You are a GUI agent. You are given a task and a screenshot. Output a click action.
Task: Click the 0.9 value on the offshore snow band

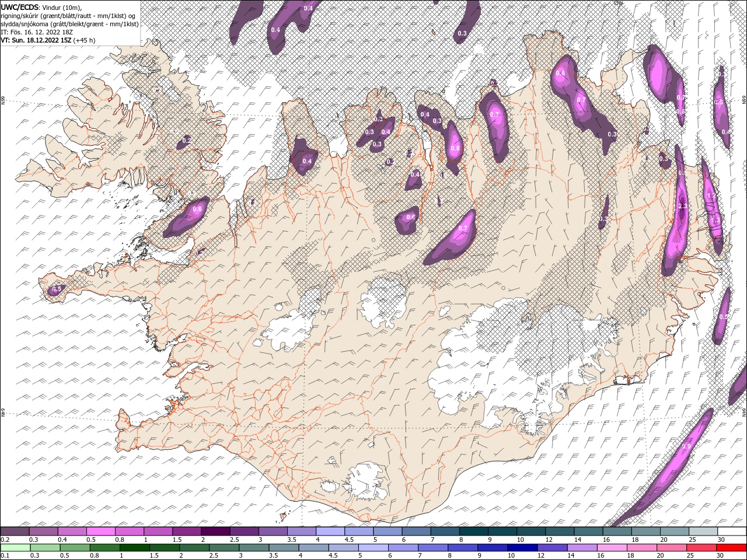[686, 446]
